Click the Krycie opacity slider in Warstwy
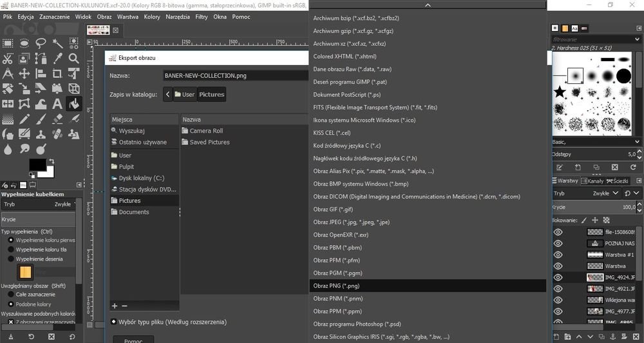 [594, 207]
